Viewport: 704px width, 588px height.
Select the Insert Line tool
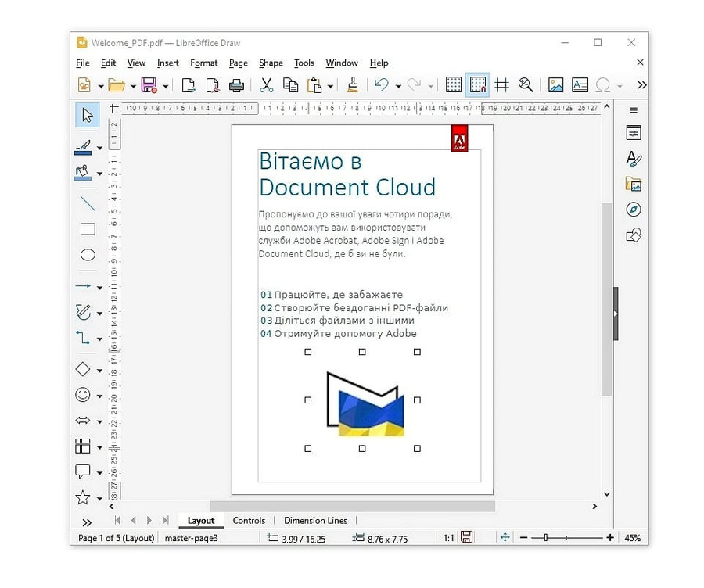[88, 204]
